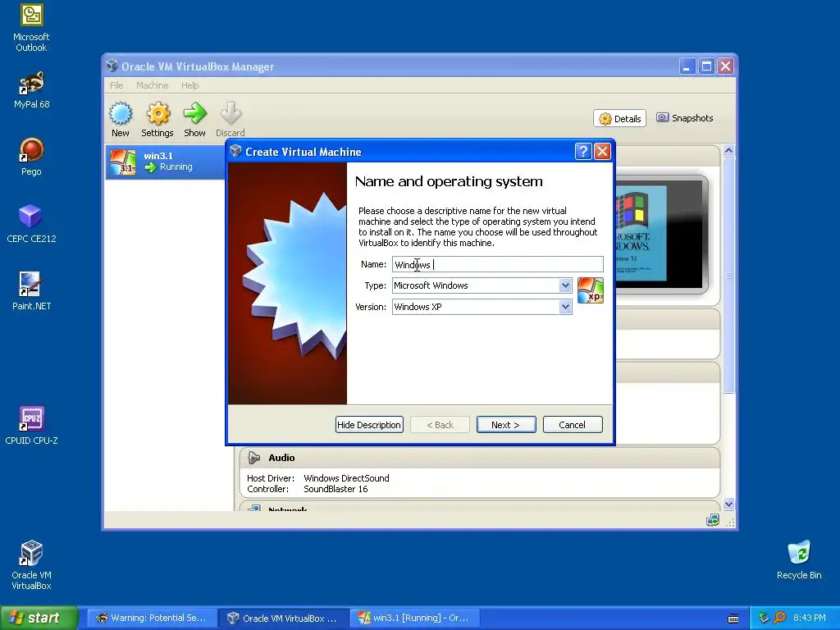Click scroll down arrow in details pane

(728, 504)
